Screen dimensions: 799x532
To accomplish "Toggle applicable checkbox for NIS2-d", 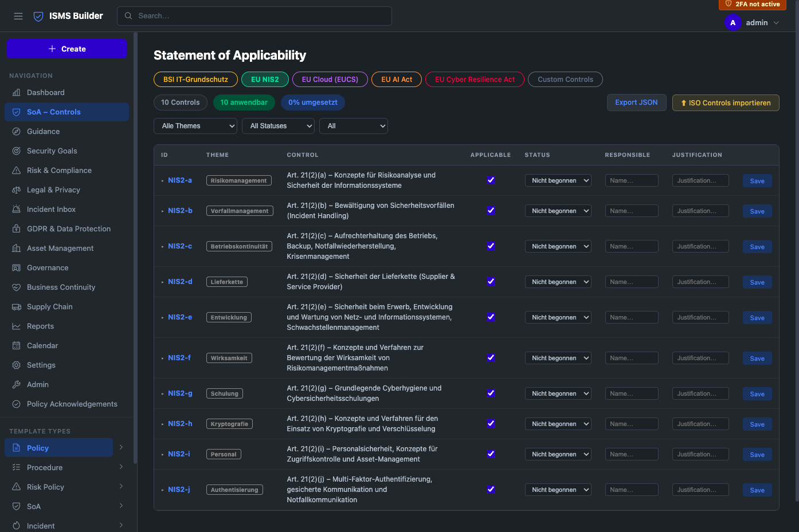I will coord(491,282).
